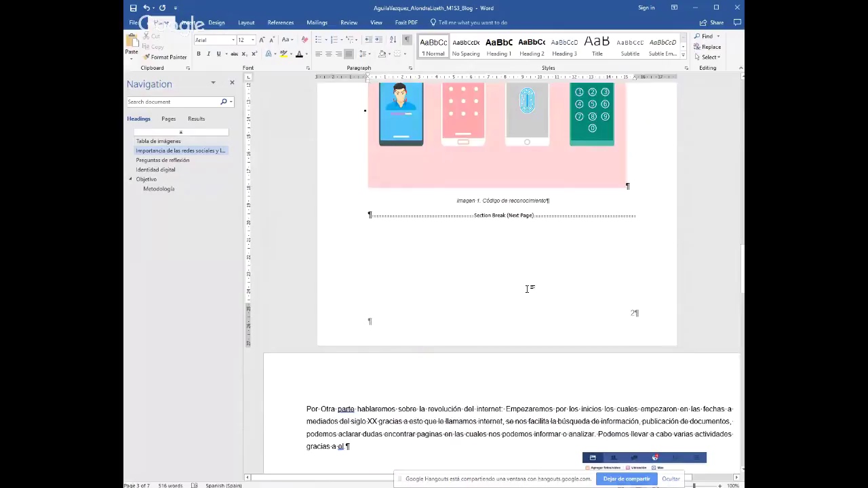This screenshot has width=868, height=488.
Task: Click the Format Painter tool
Action: (x=165, y=57)
